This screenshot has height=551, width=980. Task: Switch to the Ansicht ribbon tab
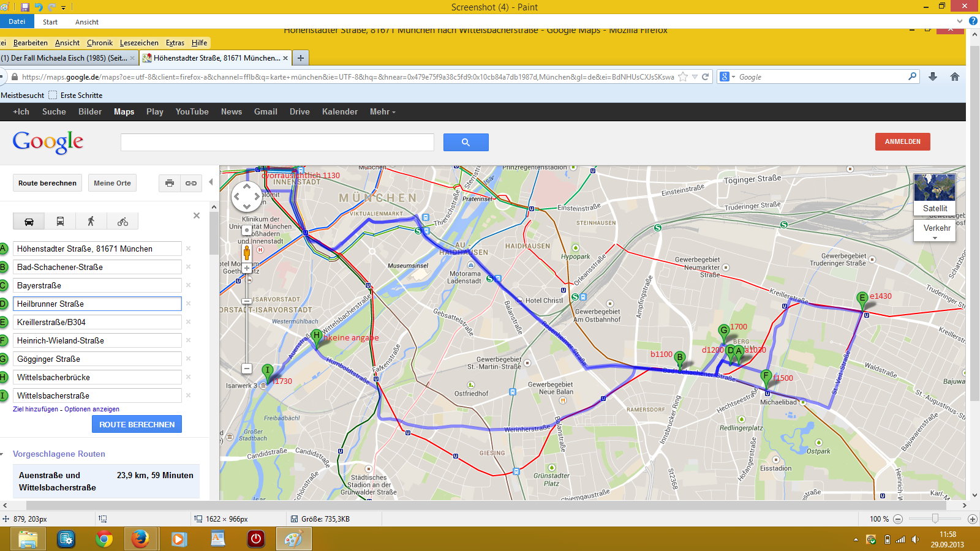tap(86, 22)
